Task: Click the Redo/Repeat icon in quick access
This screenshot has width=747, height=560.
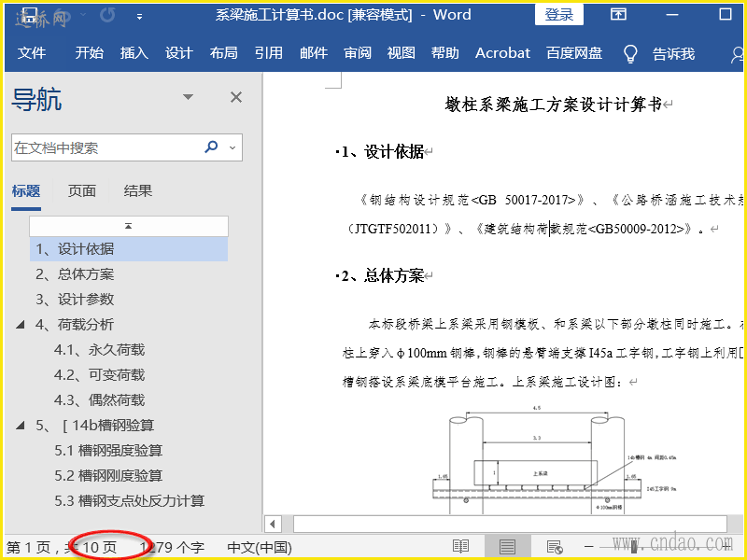Action: tap(107, 15)
